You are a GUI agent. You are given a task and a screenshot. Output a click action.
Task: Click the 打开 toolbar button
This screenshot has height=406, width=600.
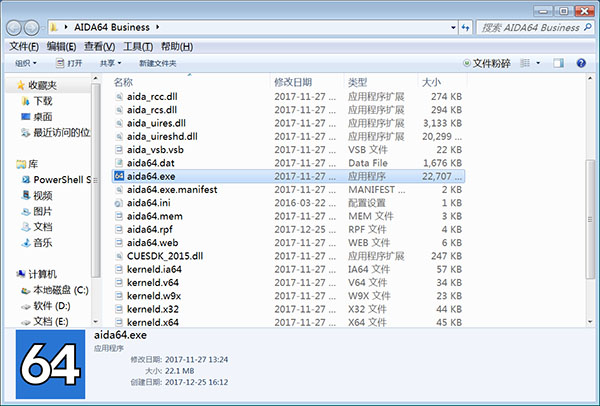(69, 63)
